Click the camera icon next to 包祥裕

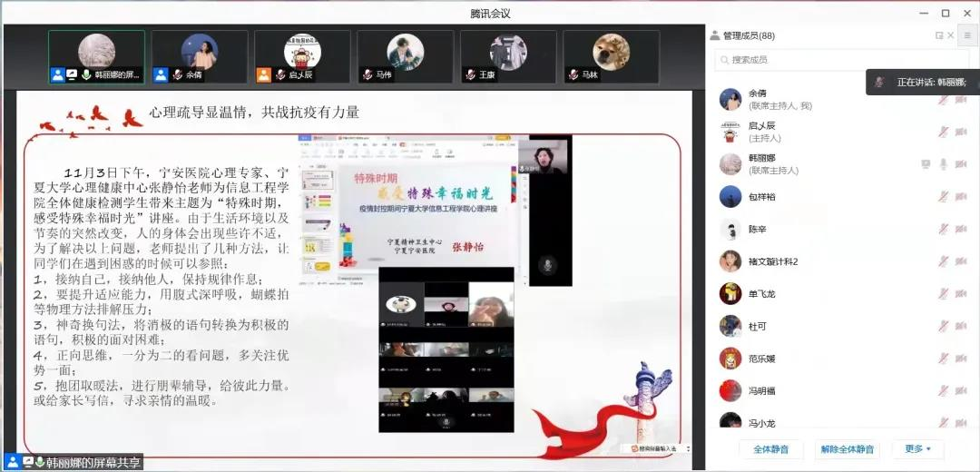(x=961, y=197)
